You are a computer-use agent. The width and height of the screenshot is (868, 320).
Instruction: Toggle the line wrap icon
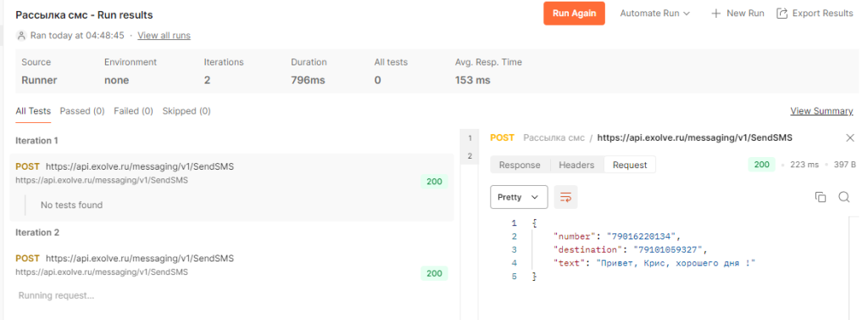565,197
